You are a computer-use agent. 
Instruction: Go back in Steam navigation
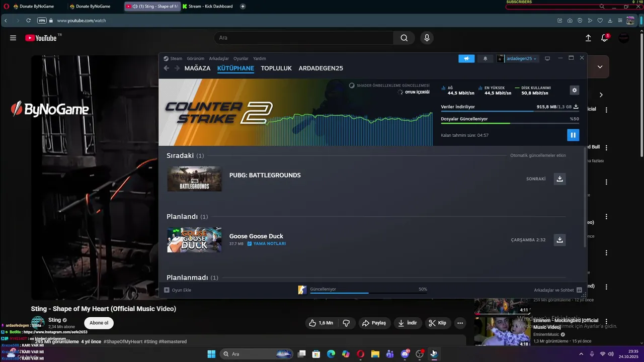pos(167,68)
